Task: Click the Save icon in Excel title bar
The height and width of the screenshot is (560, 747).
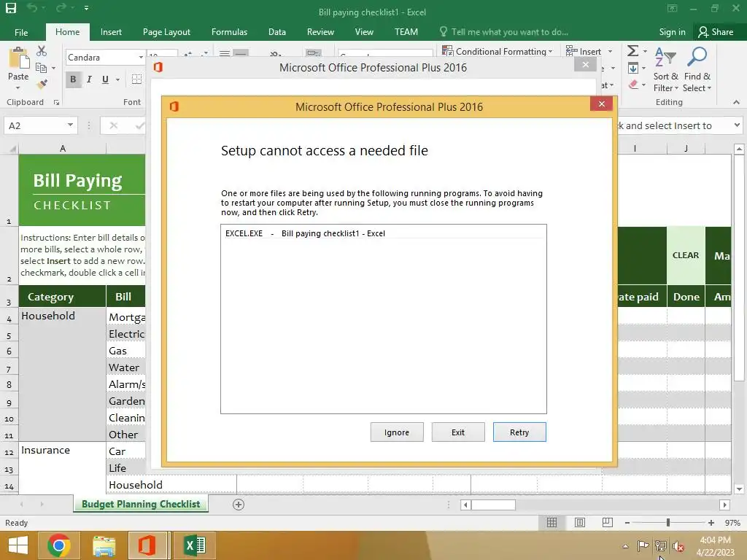Action: (x=10, y=7)
